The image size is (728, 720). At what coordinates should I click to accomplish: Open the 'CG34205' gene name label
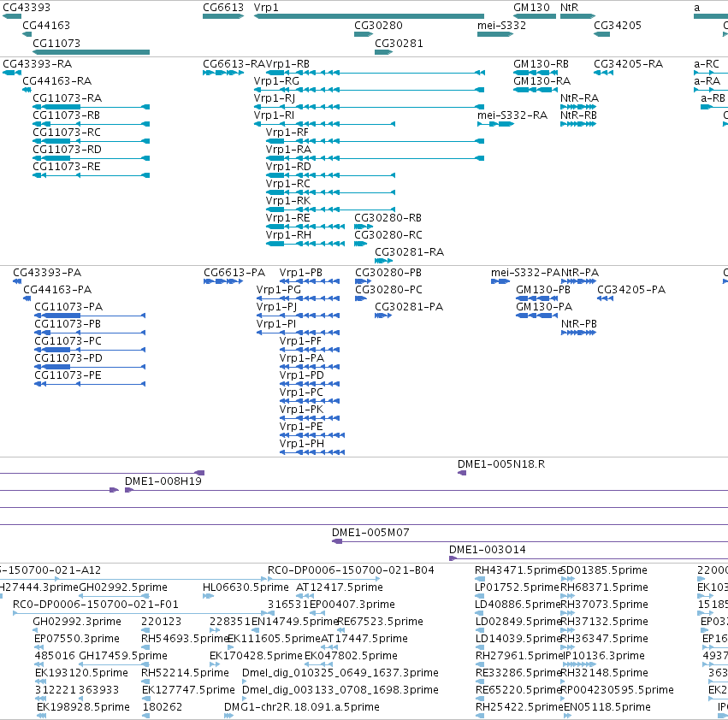[x=618, y=26]
